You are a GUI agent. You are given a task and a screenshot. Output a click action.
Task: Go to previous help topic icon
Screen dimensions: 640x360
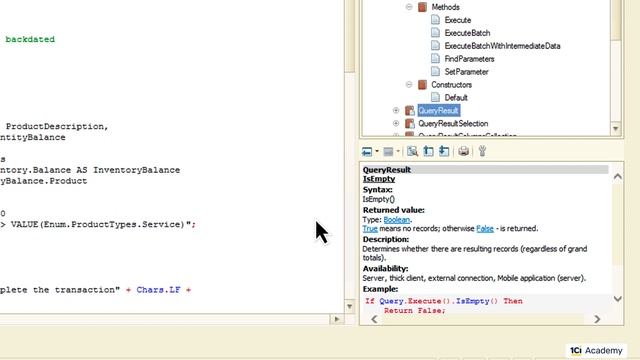coord(428,151)
